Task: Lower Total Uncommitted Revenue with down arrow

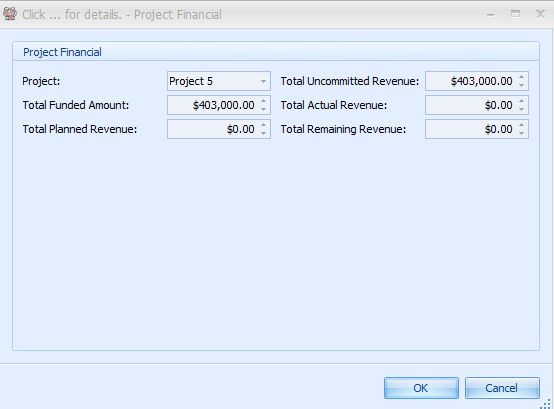Action: 521,85
